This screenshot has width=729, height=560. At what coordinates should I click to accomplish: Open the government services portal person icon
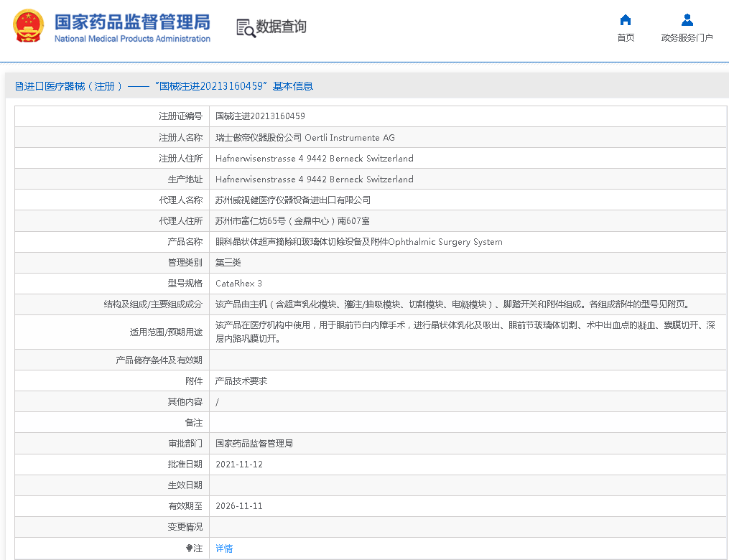tap(687, 20)
